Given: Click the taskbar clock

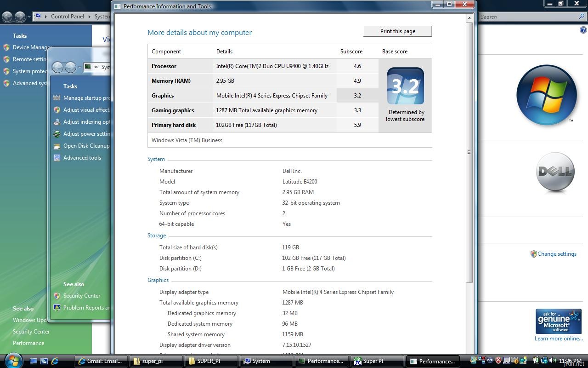Looking at the screenshot, I should coord(571,361).
